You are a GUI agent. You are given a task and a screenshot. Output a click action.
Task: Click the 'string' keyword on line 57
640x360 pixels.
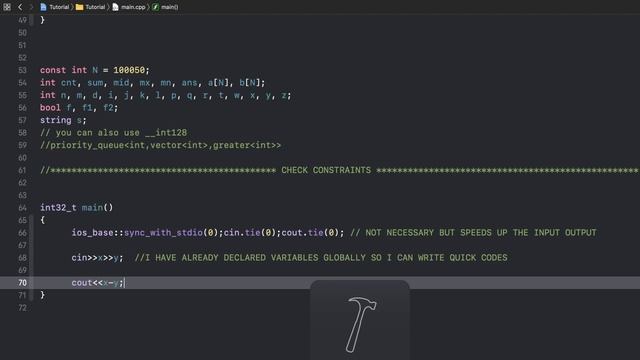56,120
